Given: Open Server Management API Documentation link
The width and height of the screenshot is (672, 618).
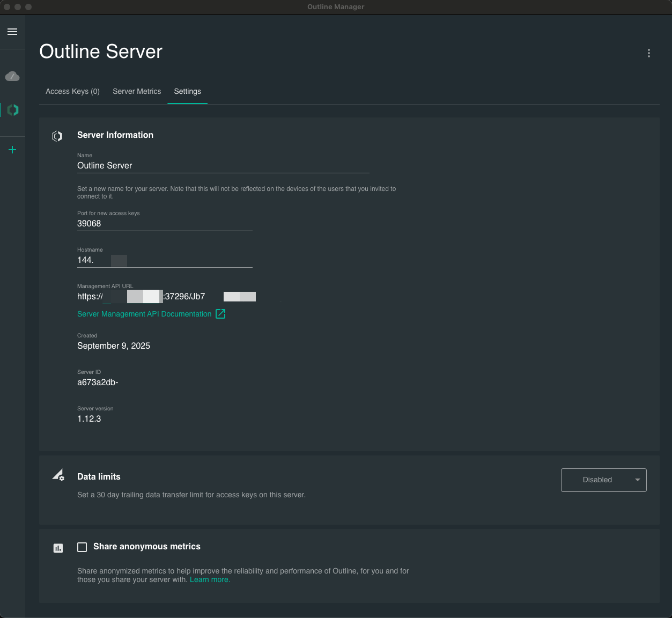Looking at the screenshot, I should point(144,314).
